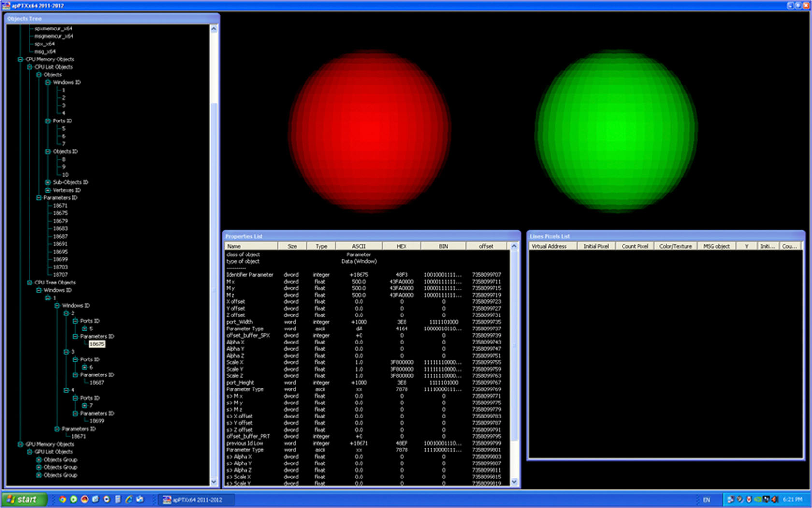Screen dimensions: 812x508
Task: Select the highlighted 18675 tree item
Action: point(97,344)
